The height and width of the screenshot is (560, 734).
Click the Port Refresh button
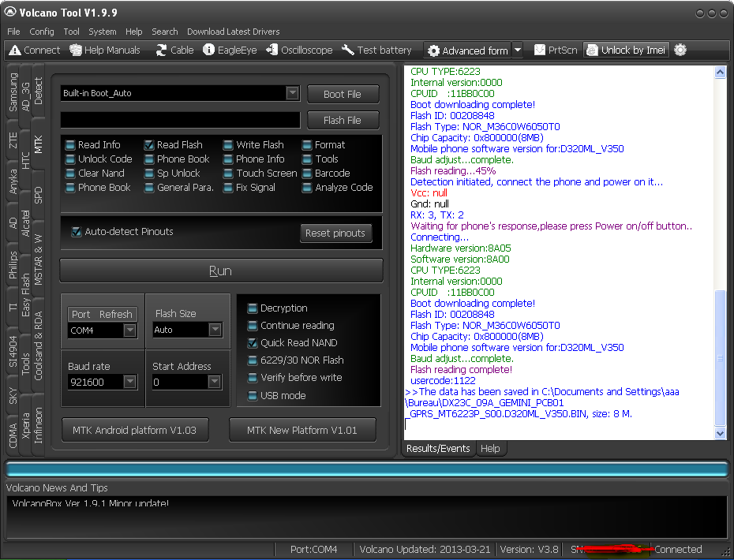point(103,315)
